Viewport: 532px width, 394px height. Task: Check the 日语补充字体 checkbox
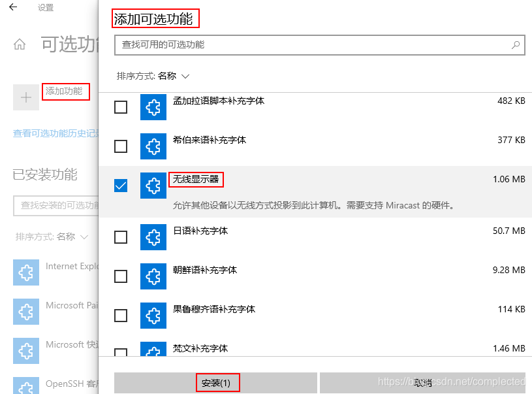coord(120,237)
